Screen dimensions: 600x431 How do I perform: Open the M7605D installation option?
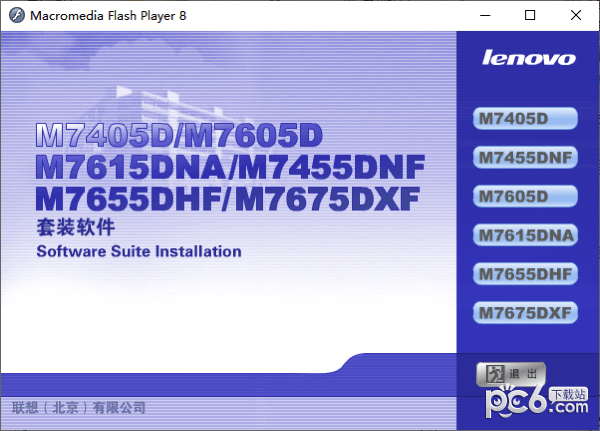[x=525, y=196]
